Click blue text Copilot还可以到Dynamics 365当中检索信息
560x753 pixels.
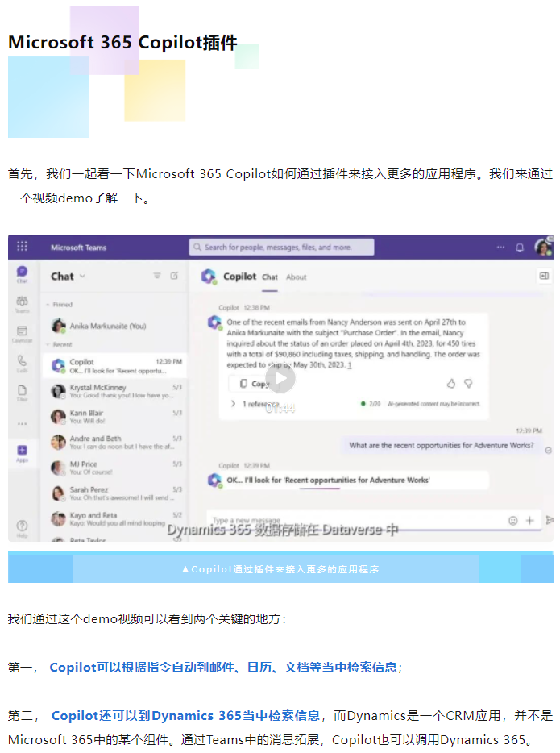[x=185, y=716]
